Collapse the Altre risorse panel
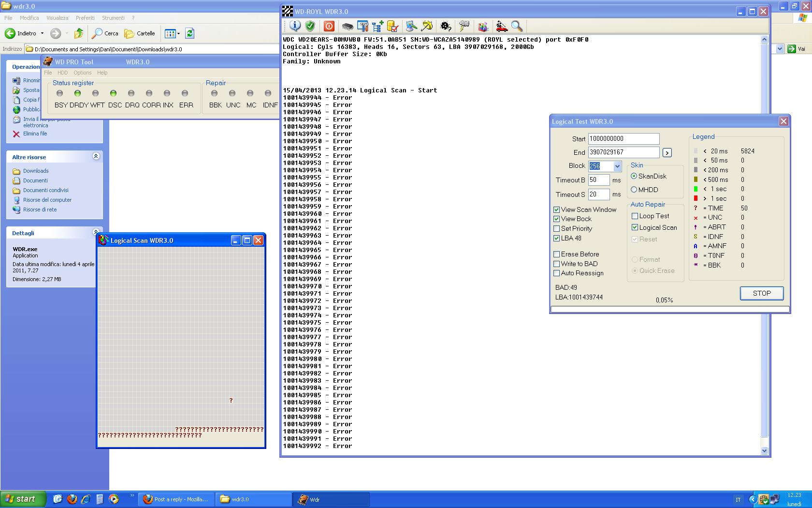The height and width of the screenshot is (508, 812). 96,156
